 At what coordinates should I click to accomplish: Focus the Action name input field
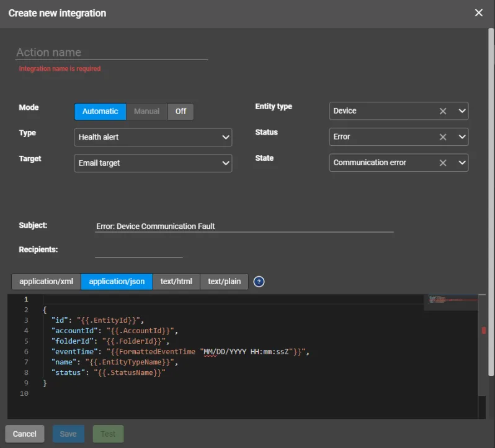click(112, 52)
